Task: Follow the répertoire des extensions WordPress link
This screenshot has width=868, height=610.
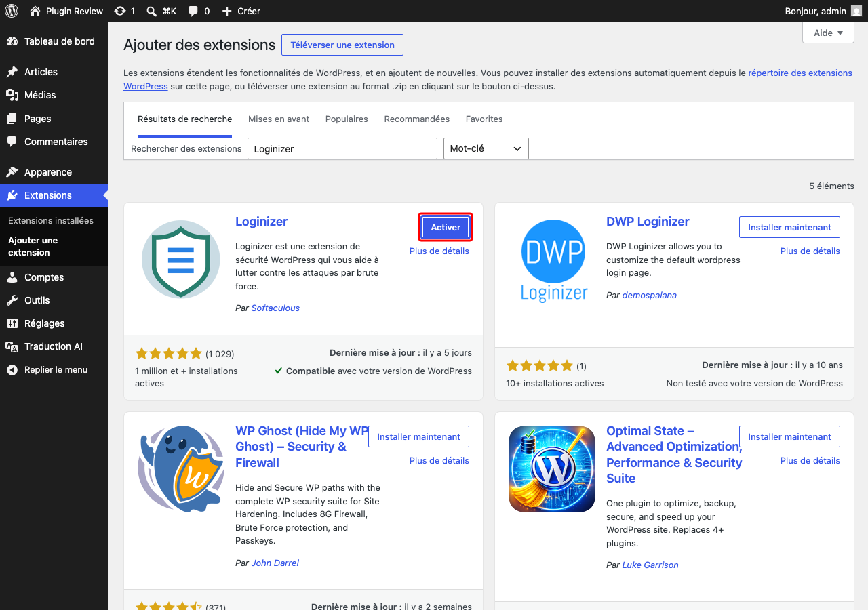Action: pos(800,73)
